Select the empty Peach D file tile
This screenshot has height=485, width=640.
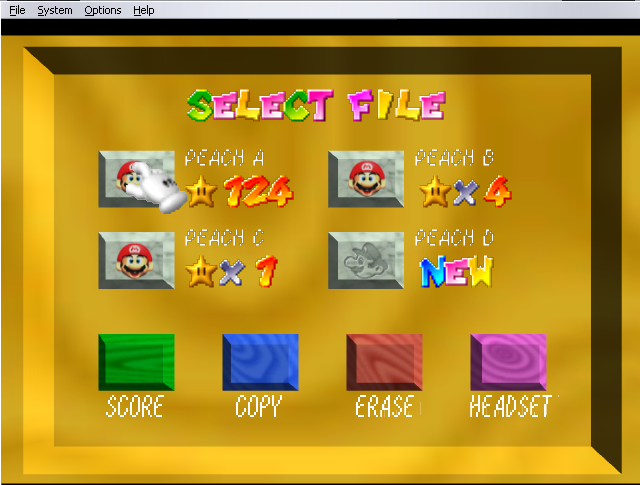coord(366,260)
